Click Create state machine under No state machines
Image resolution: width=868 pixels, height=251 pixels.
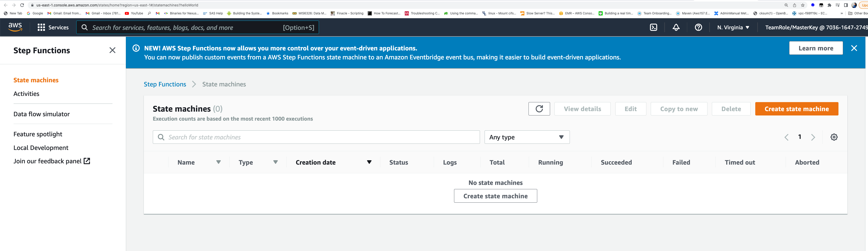click(x=495, y=196)
